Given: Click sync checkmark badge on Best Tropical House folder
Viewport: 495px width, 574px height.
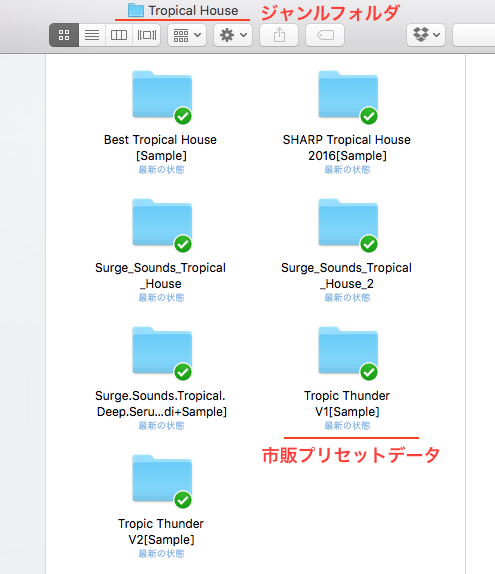Looking at the screenshot, I should point(183,116).
